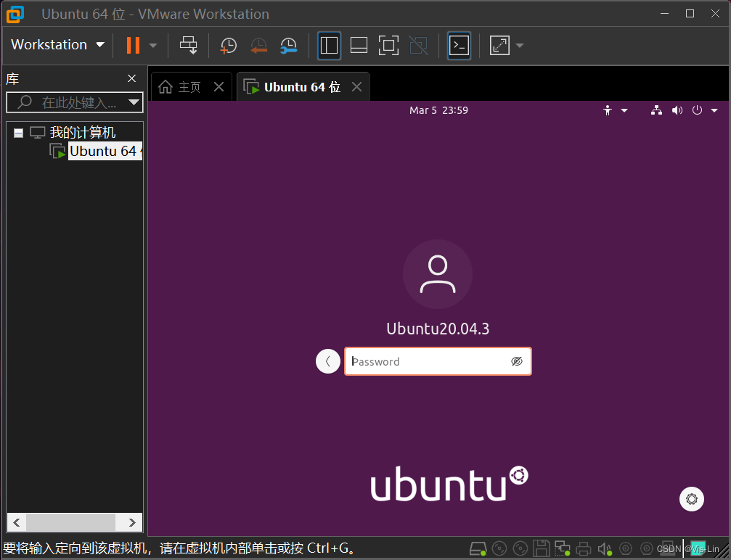Toggle the library sidebar view
The image size is (731, 560).
pyautogui.click(x=329, y=46)
